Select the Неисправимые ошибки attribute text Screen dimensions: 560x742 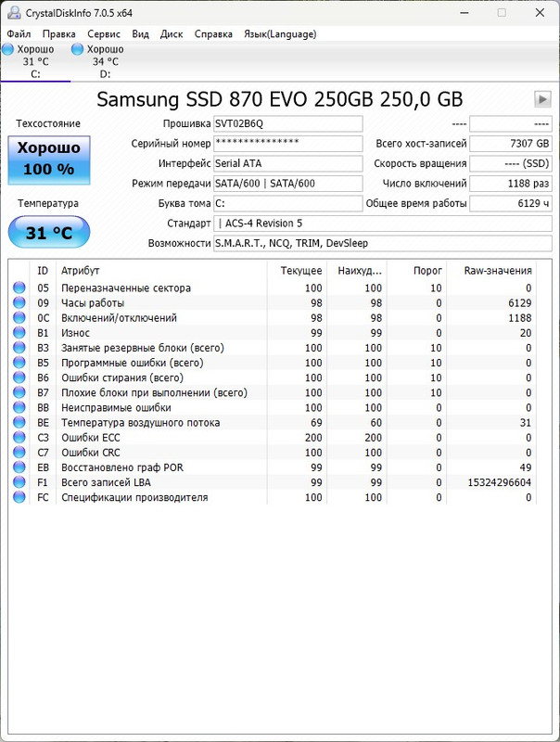tap(116, 407)
